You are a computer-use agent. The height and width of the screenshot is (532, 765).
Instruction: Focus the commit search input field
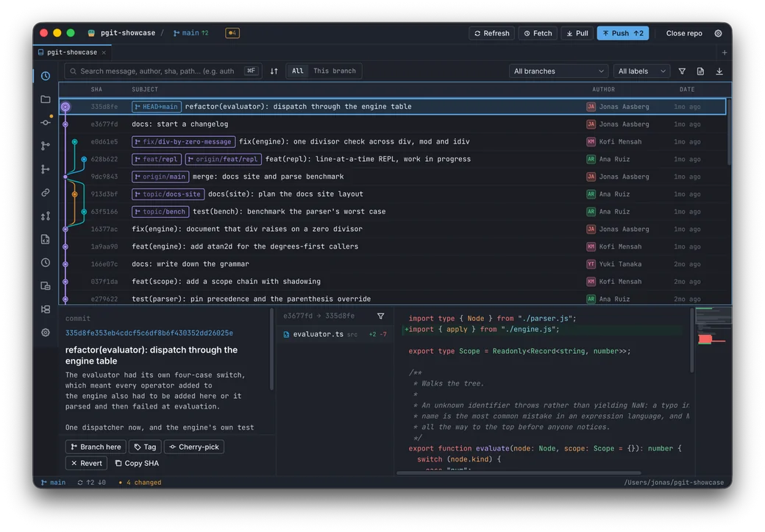(x=163, y=71)
